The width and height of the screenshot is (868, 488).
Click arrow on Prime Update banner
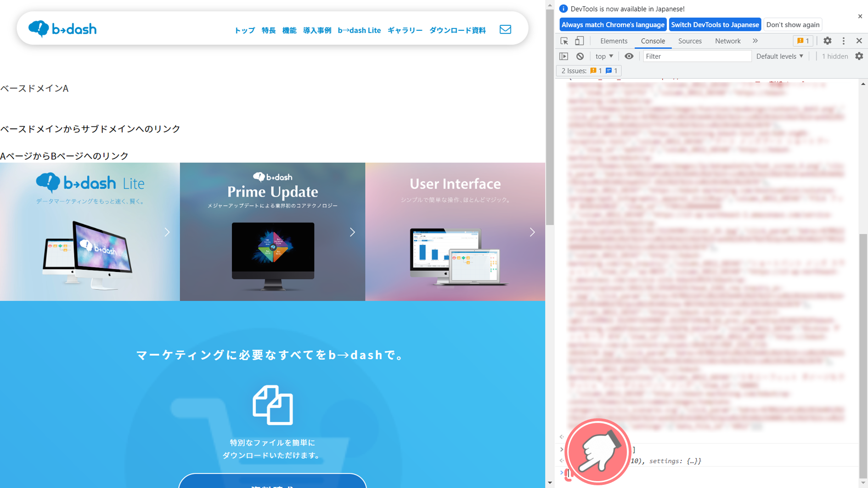352,232
